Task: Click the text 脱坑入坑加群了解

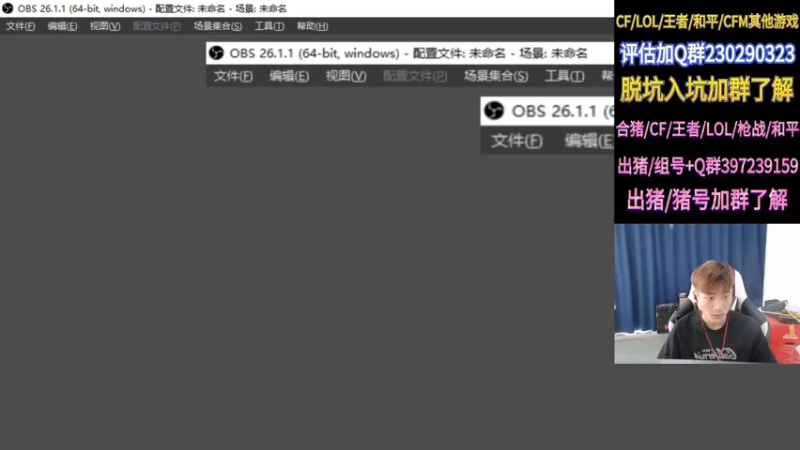Action: coord(707,90)
